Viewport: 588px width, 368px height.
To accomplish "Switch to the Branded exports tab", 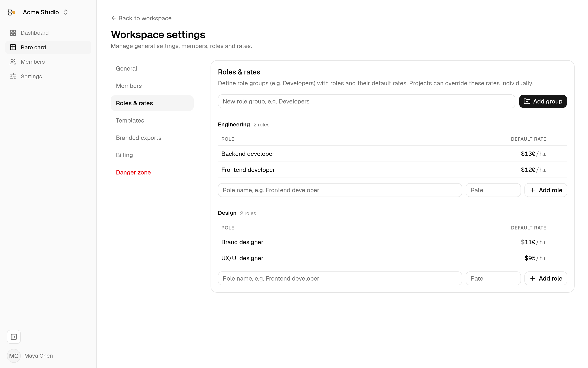I will pyautogui.click(x=152, y=138).
